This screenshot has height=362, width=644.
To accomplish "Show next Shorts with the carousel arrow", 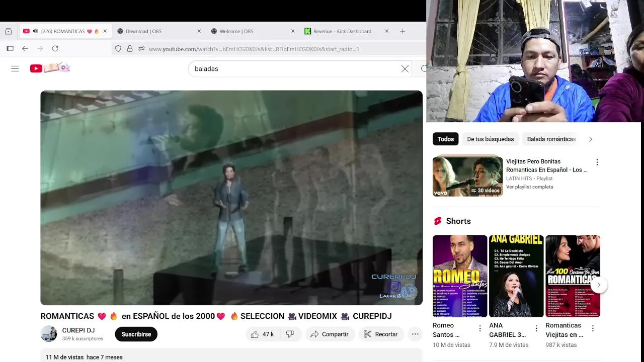I will coord(599,285).
